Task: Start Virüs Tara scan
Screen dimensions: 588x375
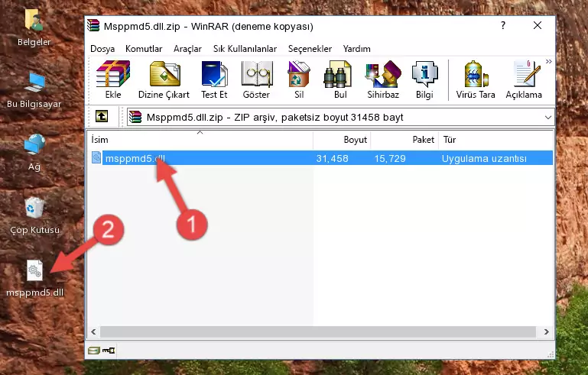Action: [x=476, y=79]
